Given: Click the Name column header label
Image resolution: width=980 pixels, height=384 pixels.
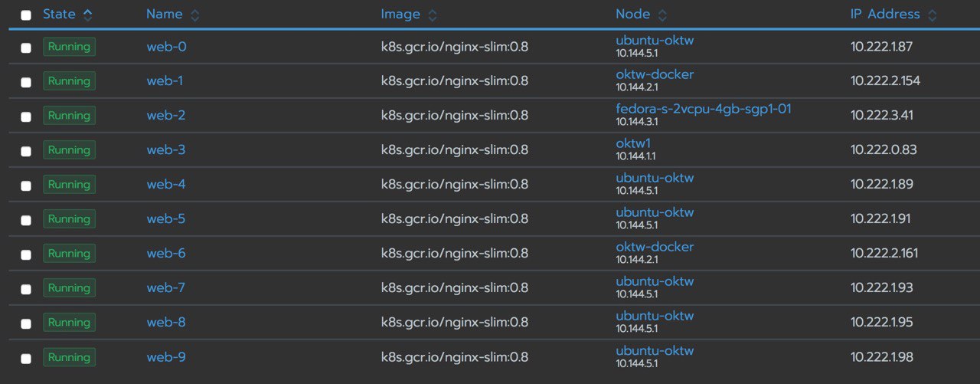Looking at the screenshot, I should tap(165, 14).
